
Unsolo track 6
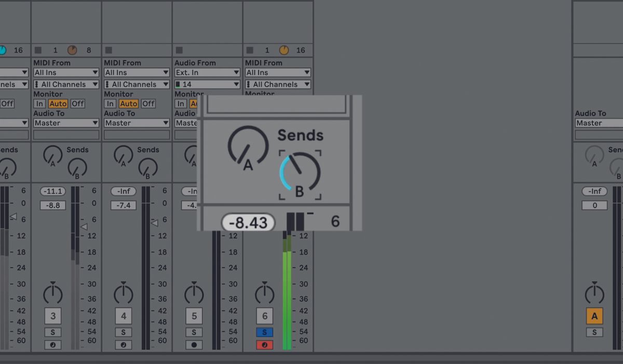coord(265,332)
